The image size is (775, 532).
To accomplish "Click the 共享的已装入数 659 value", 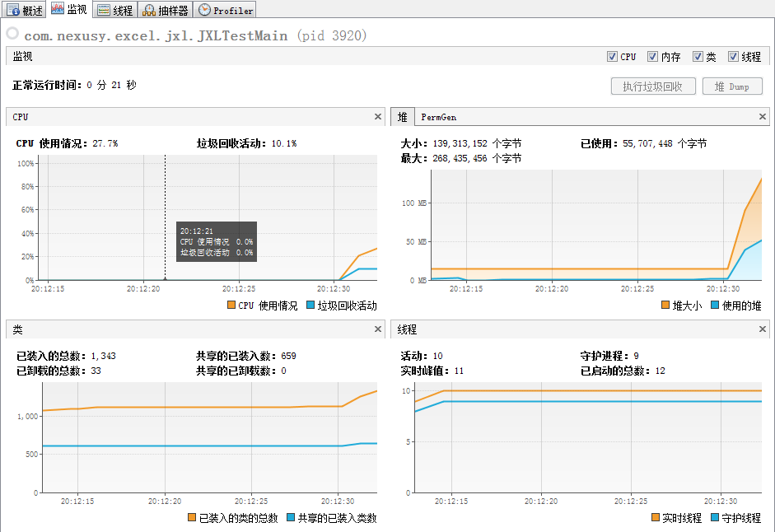I will pyautogui.click(x=288, y=356).
